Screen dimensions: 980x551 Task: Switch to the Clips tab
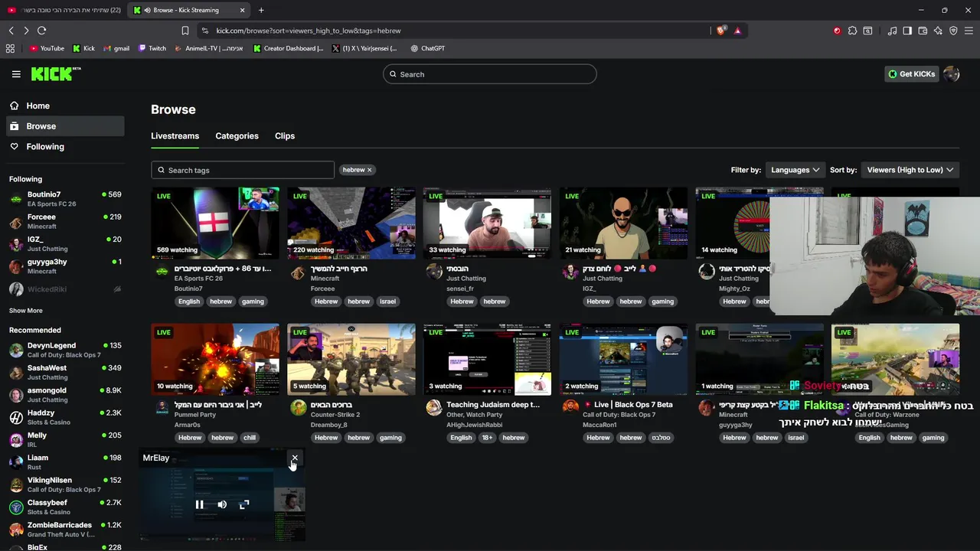[x=285, y=135]
